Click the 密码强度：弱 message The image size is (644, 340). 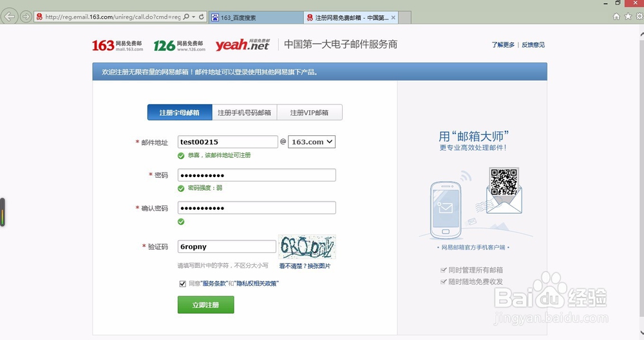(205, 188)
